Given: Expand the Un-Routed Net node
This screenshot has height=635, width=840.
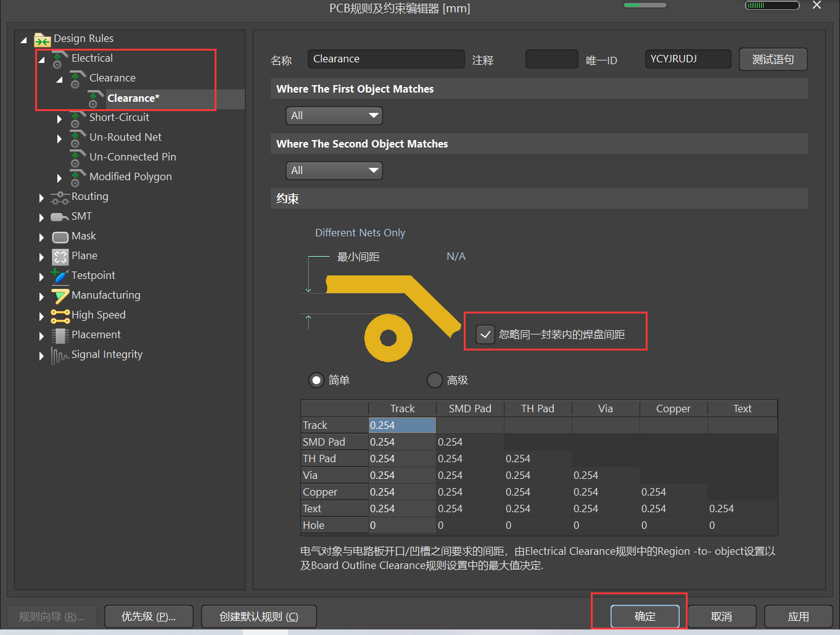Looking at the screenshot, I should pyautogui.click(x=59, y=138).
